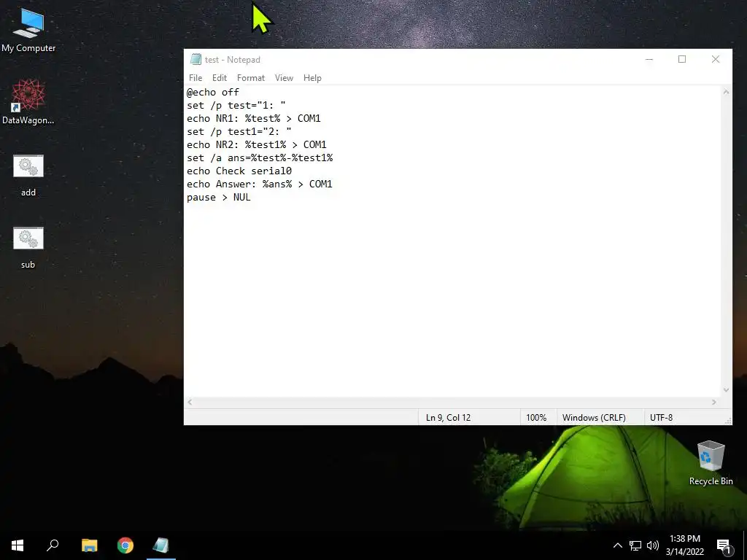Launch Google Chrome from taskbar
This screenshot has width=747, height=560.
click(125, 545)
